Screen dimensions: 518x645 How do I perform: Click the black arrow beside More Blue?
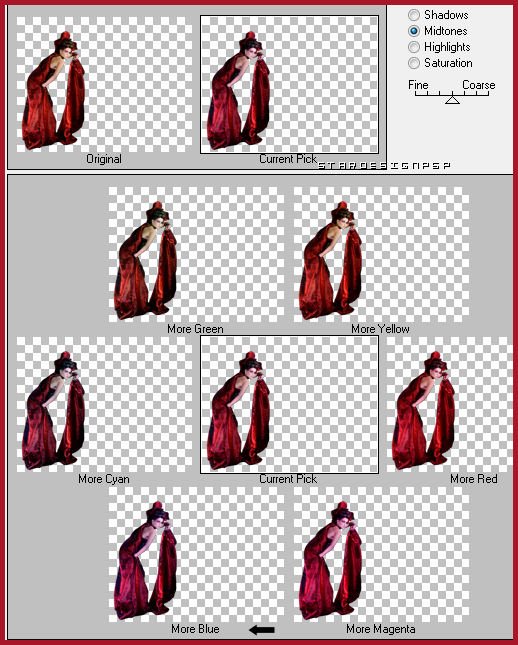262,629
